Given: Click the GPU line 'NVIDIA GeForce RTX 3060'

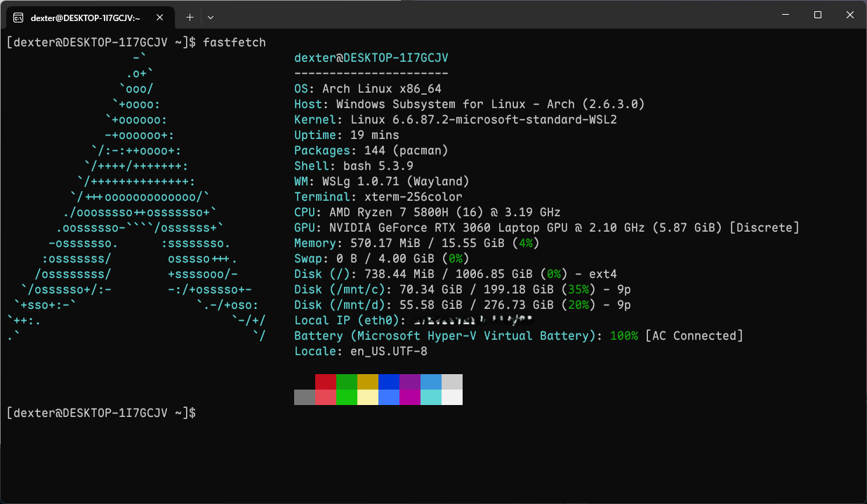Looking at the screenshot, I should click(547, 228).
